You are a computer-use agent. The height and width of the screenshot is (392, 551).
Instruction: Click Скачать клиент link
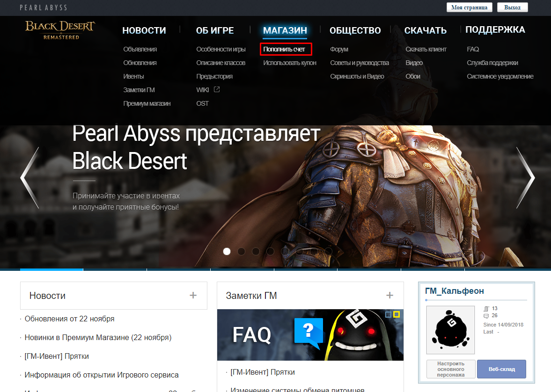click(x=426, y=49)
